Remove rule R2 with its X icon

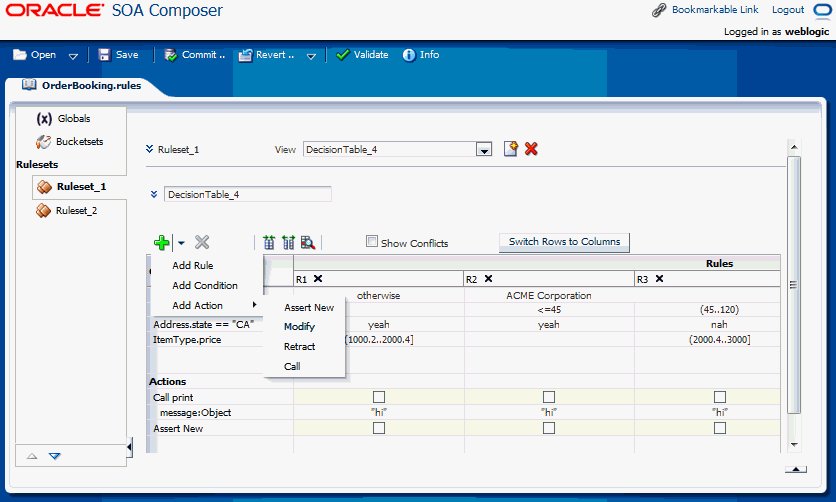488,278
